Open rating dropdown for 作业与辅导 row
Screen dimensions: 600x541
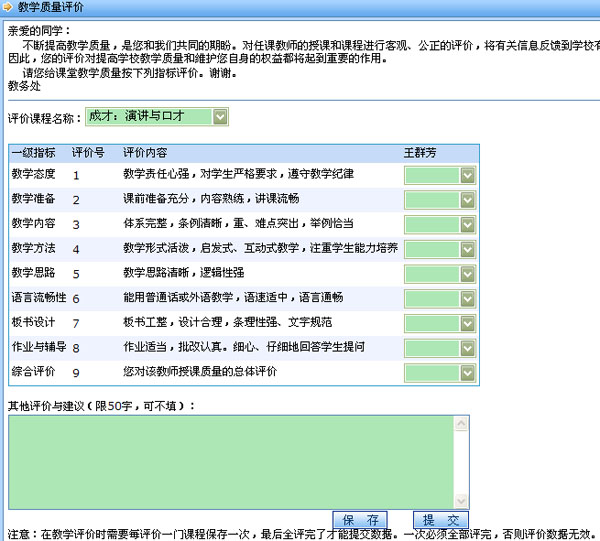coord(439,348)
